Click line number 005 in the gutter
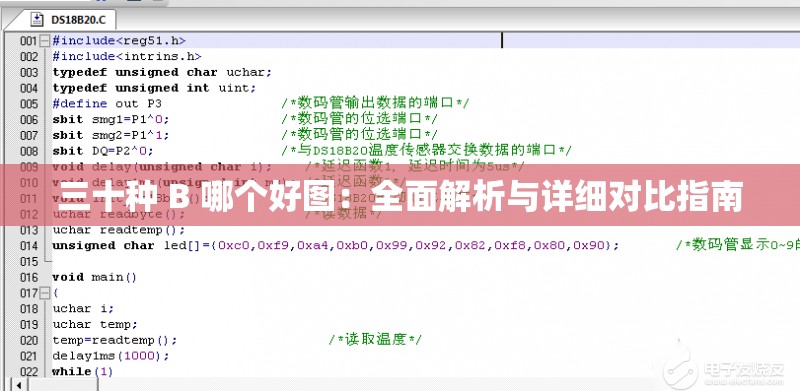Image resolution: width=800 pixels, height=391 pixels. pyautogui.click(x=29, y=104)
